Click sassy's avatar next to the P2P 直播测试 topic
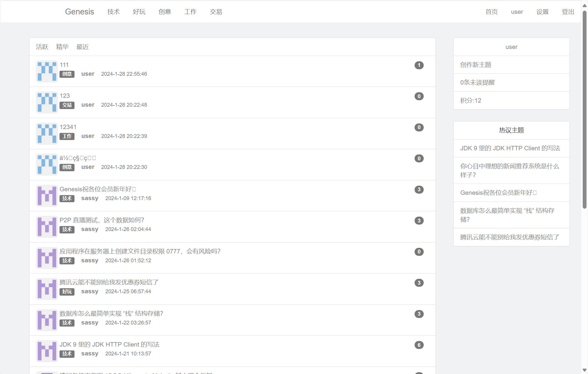Viewport: 588px width, 374px height. [x=47, y=227]
